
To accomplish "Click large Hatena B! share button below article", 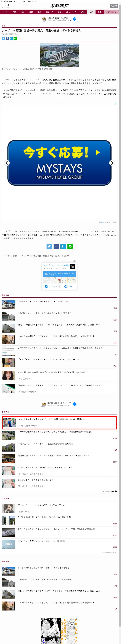I will 63,246.
